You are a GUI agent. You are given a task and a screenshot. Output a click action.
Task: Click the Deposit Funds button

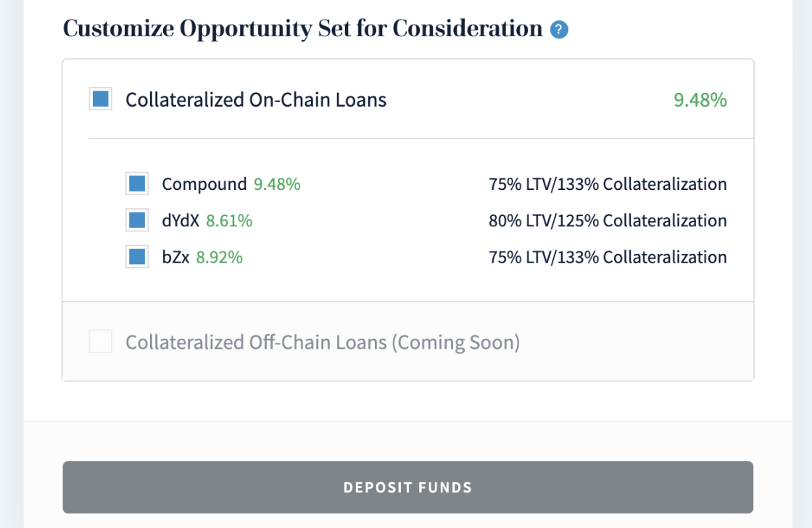coord(408,487)
